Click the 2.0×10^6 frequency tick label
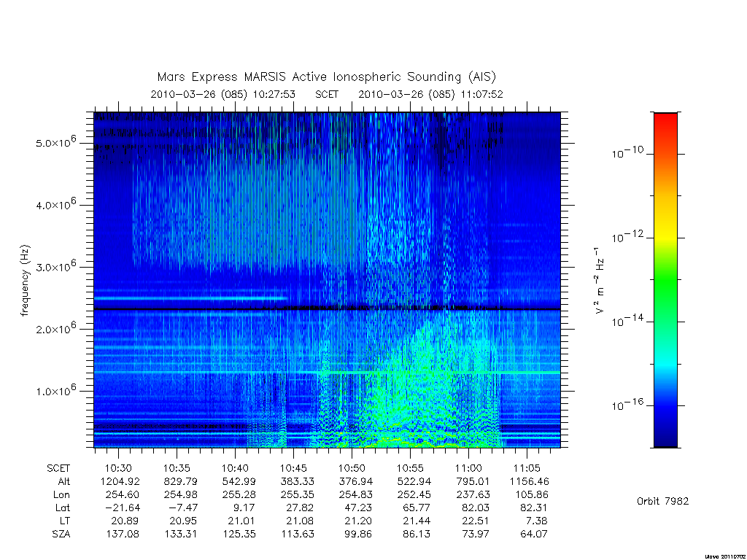Image resolution: width=747 pixels, height=560 pixels. [55, 328]
